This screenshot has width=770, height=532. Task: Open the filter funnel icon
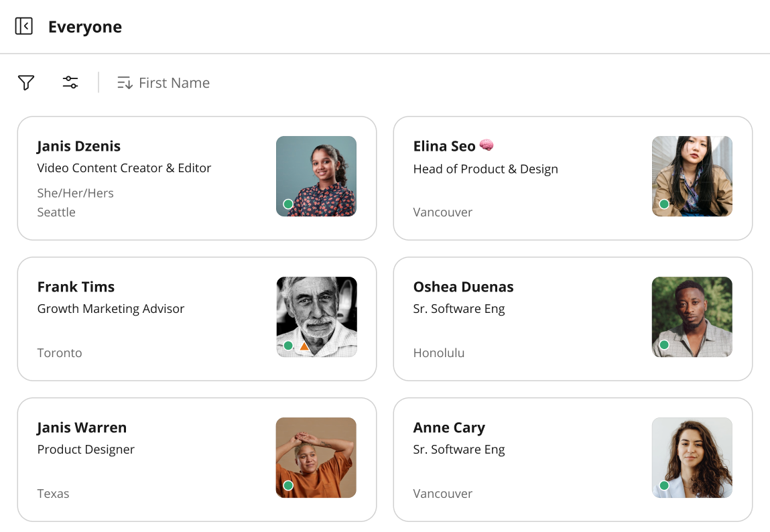point(26,82)
